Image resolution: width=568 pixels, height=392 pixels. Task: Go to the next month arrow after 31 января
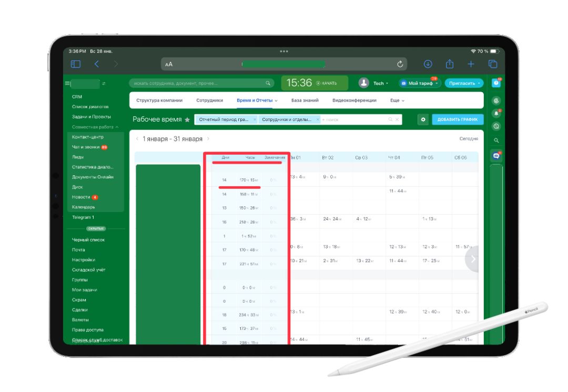point(208,139)
